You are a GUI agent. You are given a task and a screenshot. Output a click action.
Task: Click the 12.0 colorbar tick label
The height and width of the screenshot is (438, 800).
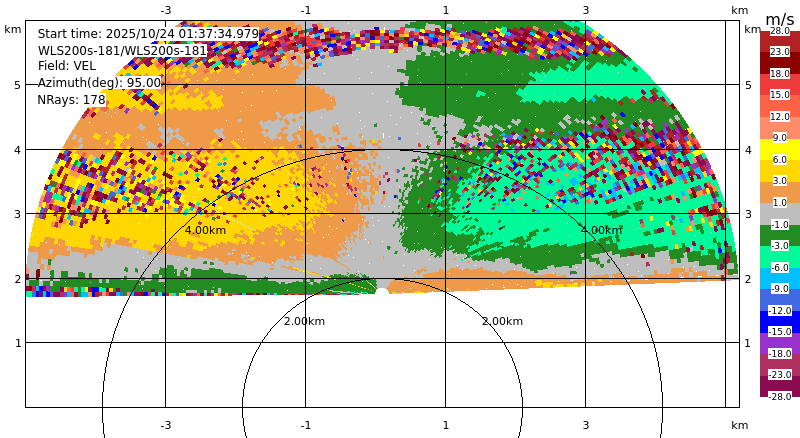coord(780,116)
